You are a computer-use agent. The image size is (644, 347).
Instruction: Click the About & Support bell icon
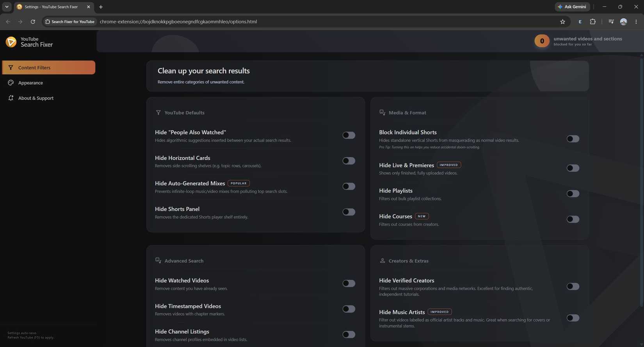pos(11,98)
